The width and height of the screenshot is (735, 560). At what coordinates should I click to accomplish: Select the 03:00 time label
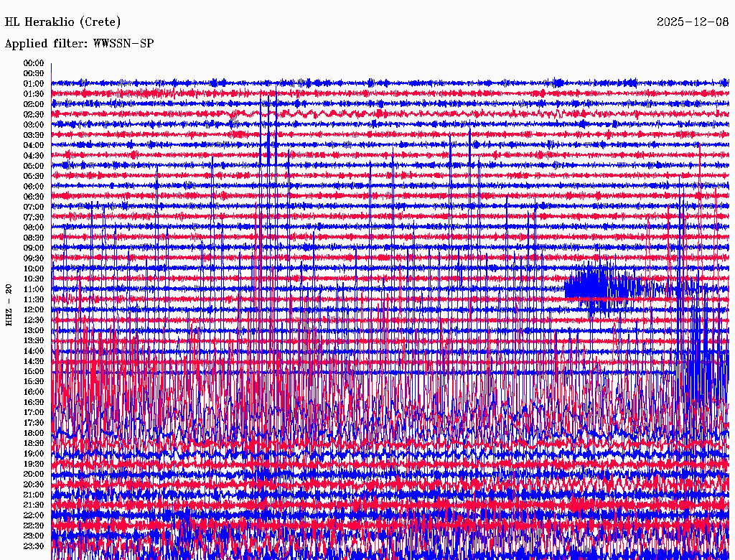point(34,125)
